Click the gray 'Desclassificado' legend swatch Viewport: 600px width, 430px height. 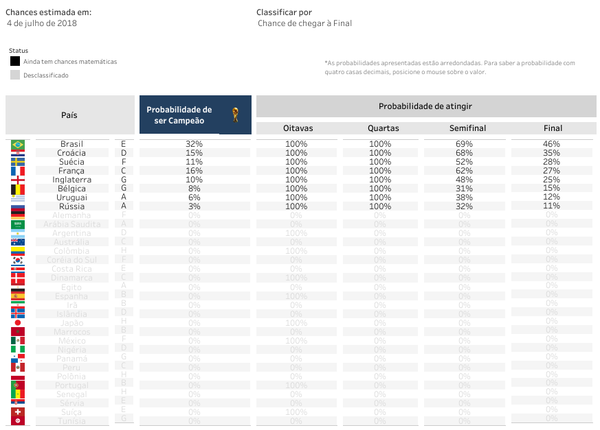point(14,74)
